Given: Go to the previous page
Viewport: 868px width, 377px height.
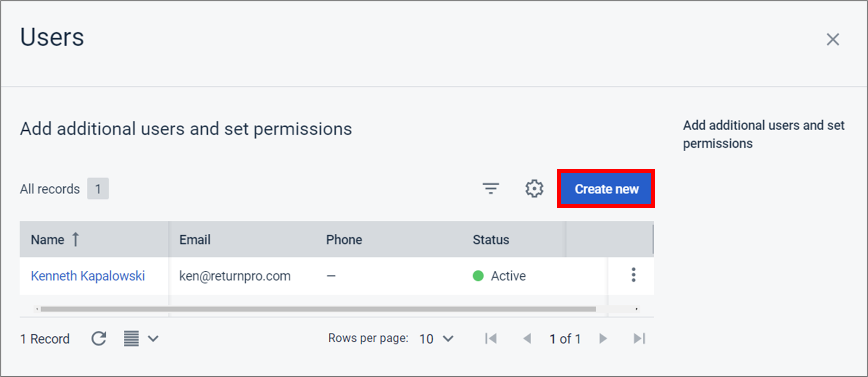Looking at the screenshot, I should (527, 339).
